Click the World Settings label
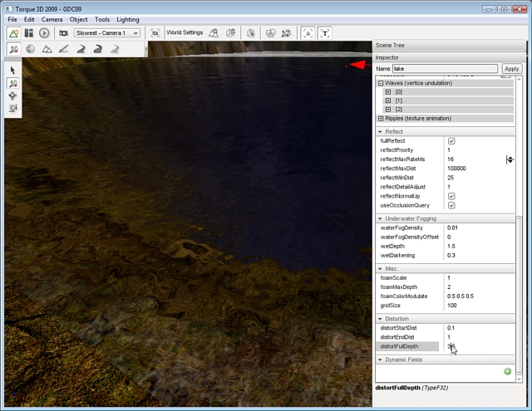The width and height of the screenshot is (532, 411). 183,33
